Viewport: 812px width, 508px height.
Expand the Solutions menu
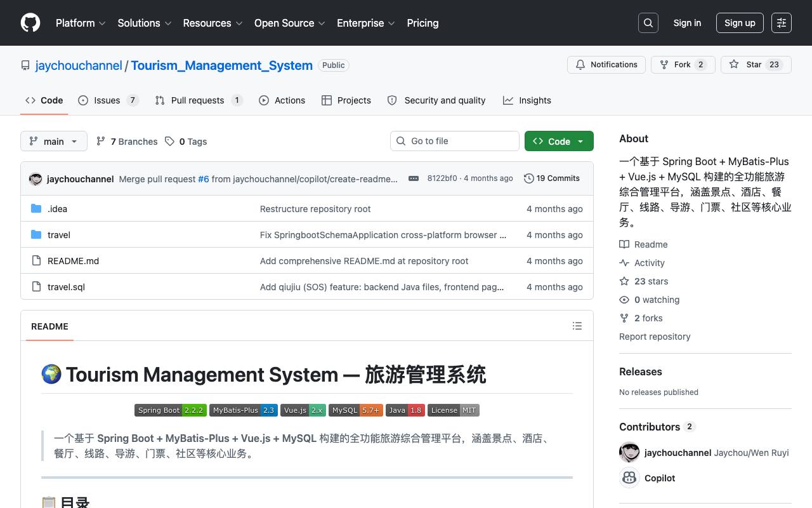(145, 23)
